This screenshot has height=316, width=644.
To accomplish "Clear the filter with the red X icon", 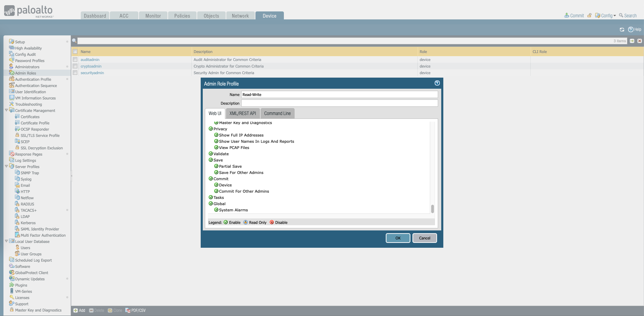I will pos(640,41).
